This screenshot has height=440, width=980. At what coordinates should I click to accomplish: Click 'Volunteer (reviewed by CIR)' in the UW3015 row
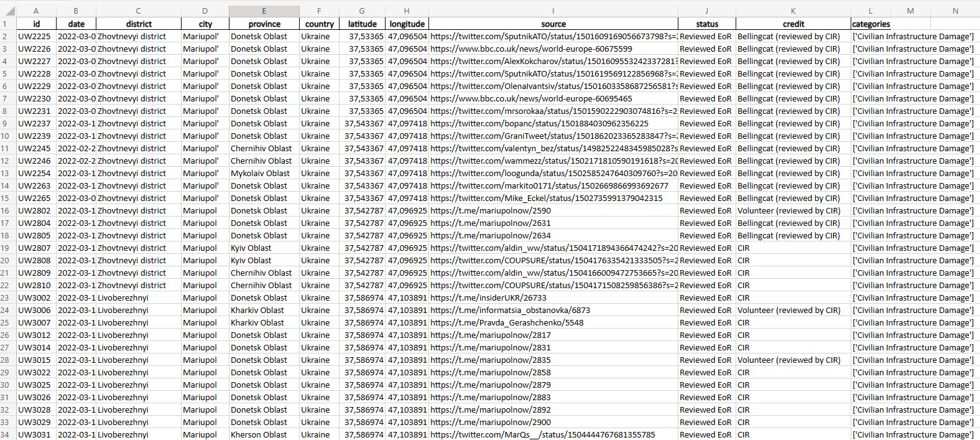(793, 360)
